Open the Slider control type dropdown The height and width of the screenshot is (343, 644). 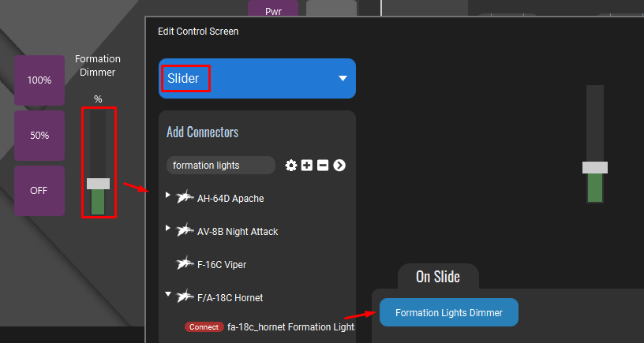257,78
